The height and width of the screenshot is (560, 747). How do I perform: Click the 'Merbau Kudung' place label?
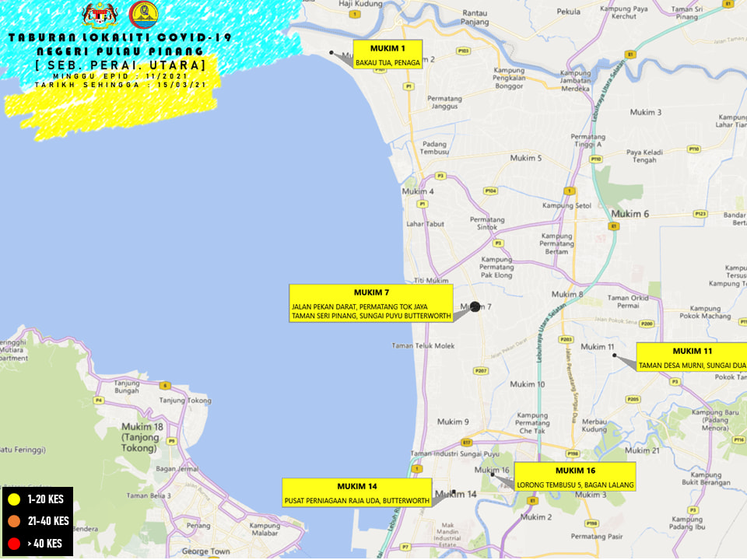click(x=594, y=425)
